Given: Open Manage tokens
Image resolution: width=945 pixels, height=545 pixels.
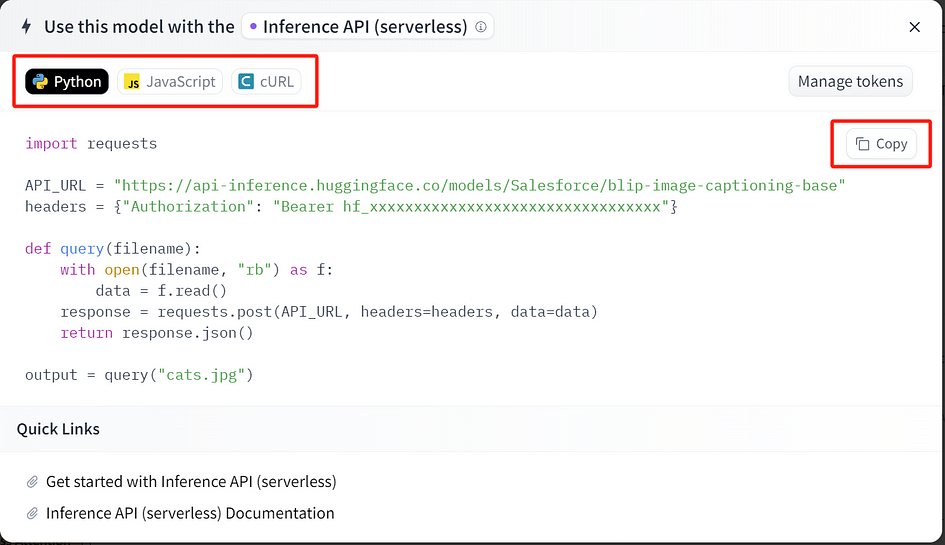Looking at the screenshot, I should [x=850, y=81].
